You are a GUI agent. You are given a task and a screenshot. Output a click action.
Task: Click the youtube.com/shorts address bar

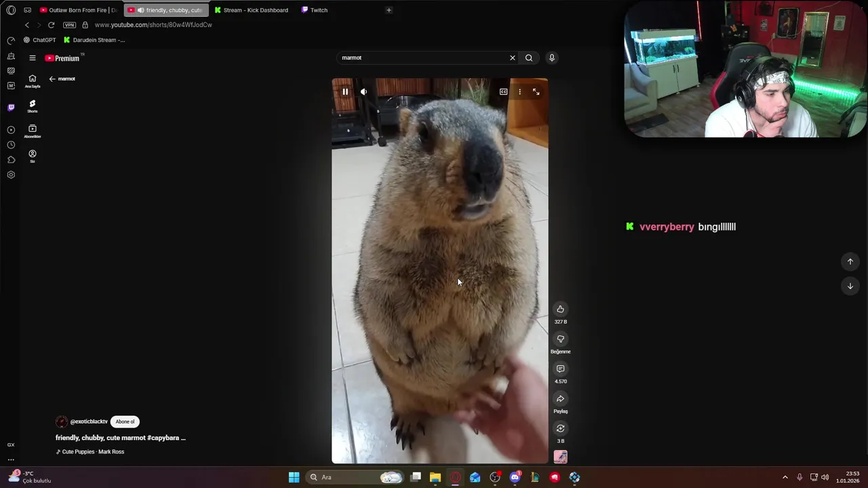point(153,25)
